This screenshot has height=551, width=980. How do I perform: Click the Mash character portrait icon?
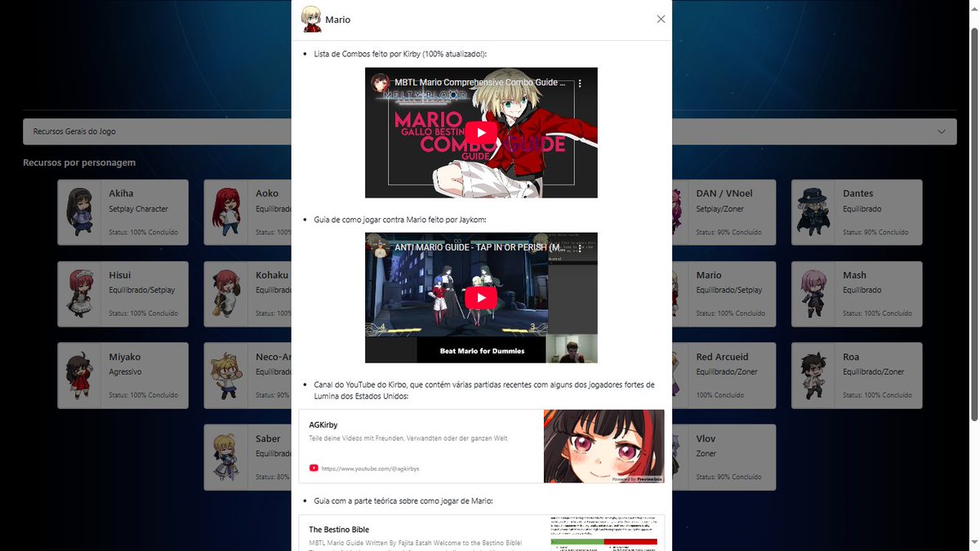pyautogui.click(x=811, y=293)
